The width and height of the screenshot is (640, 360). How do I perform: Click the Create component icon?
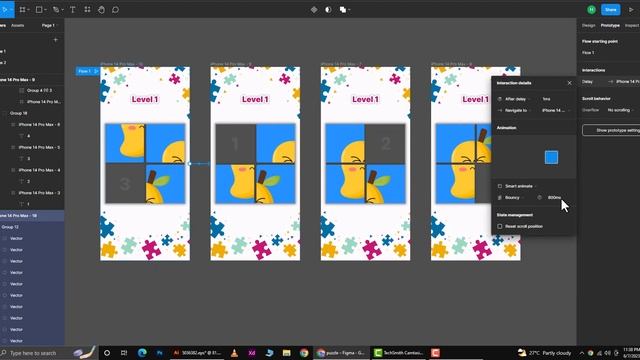click(x=314, y=10)
